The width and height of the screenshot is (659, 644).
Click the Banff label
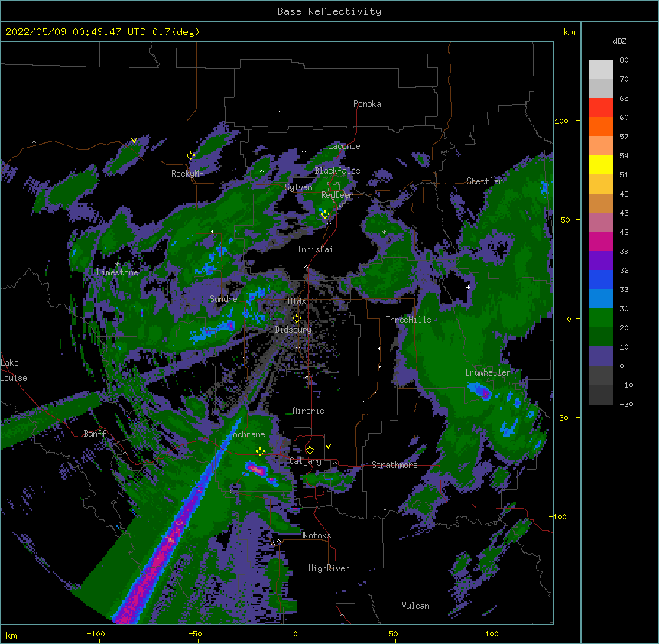pos(95,434)
